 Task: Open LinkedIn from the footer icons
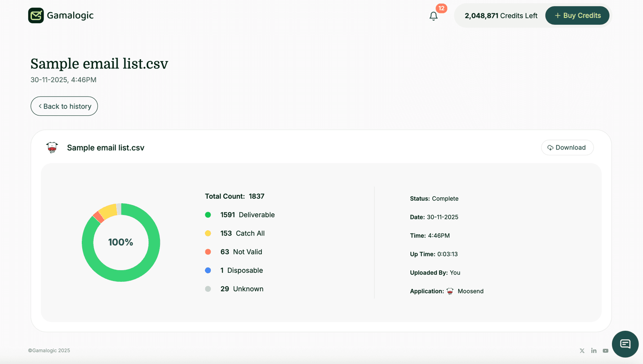pyautogui.click(x=594, y=351)
